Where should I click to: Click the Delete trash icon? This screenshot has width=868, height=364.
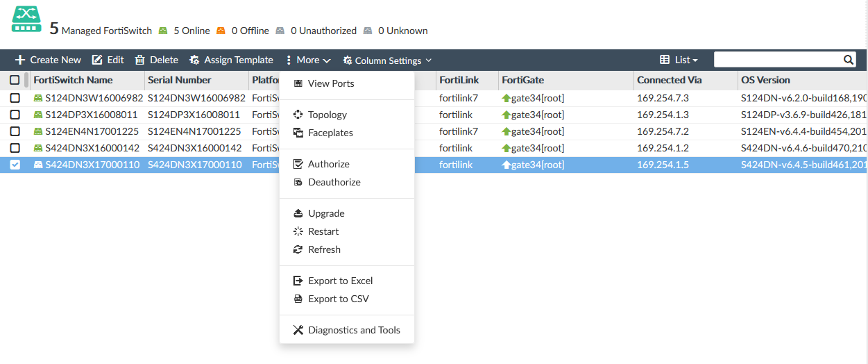[140, 60]
